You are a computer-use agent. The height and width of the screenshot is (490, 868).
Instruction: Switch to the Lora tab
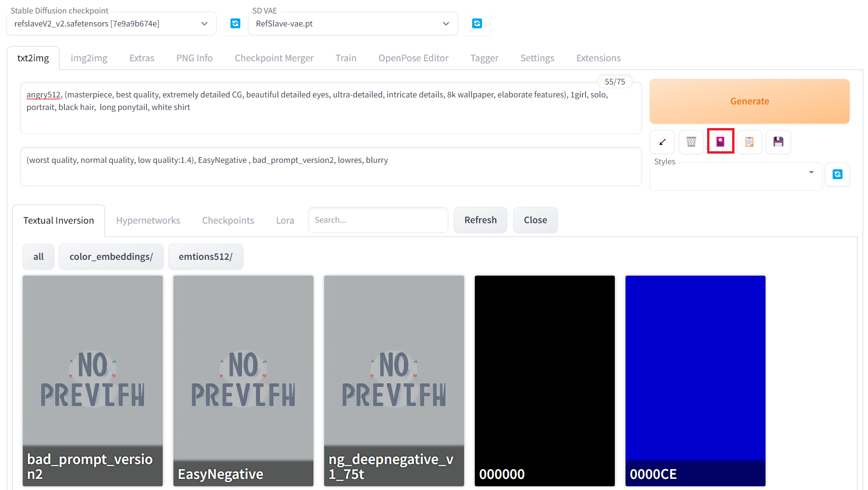pos(285,220)
